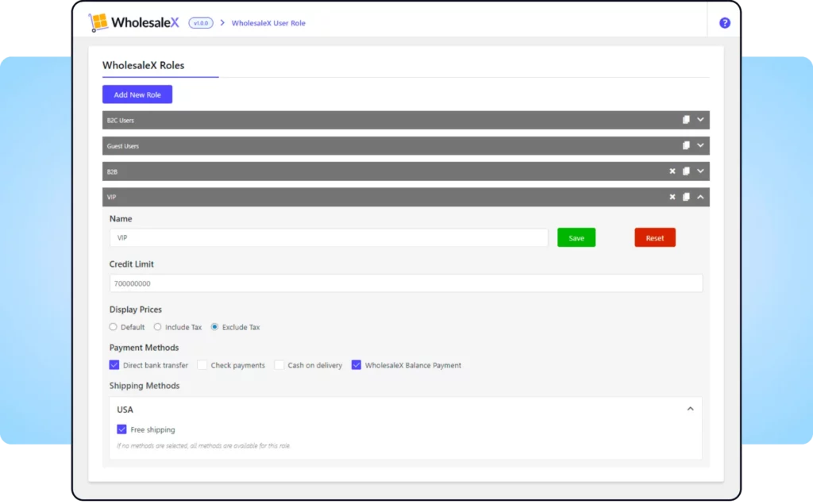Screen dimensions: 813x504
Task: Uncheck WholesaleX Balance Payment
Action: click(x=356, y=365)
